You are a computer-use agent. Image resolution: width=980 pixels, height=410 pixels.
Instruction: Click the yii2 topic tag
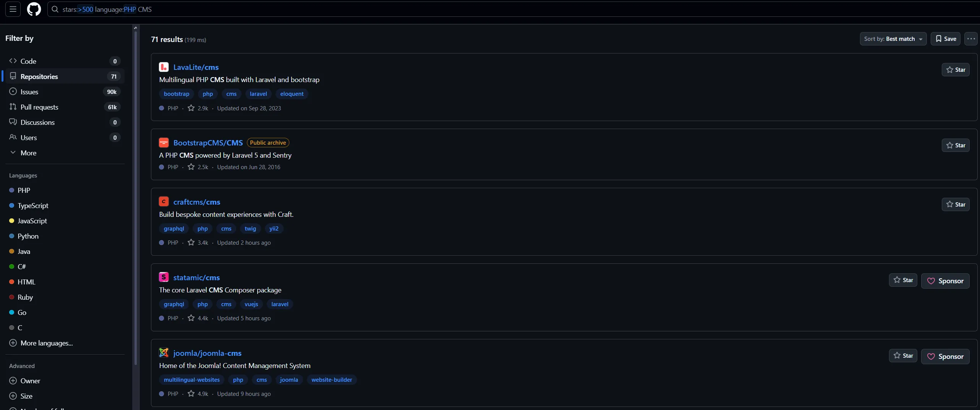tap(274, 229)
